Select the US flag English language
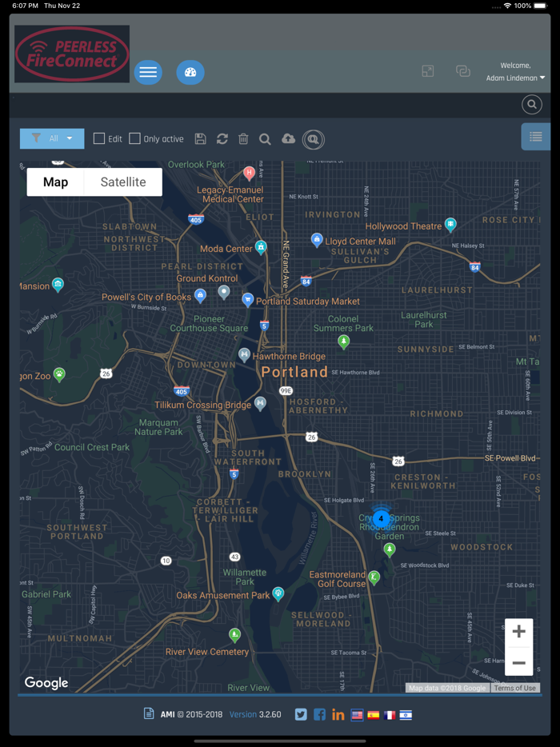The image size is (560, 747). [x=357, y=715]
